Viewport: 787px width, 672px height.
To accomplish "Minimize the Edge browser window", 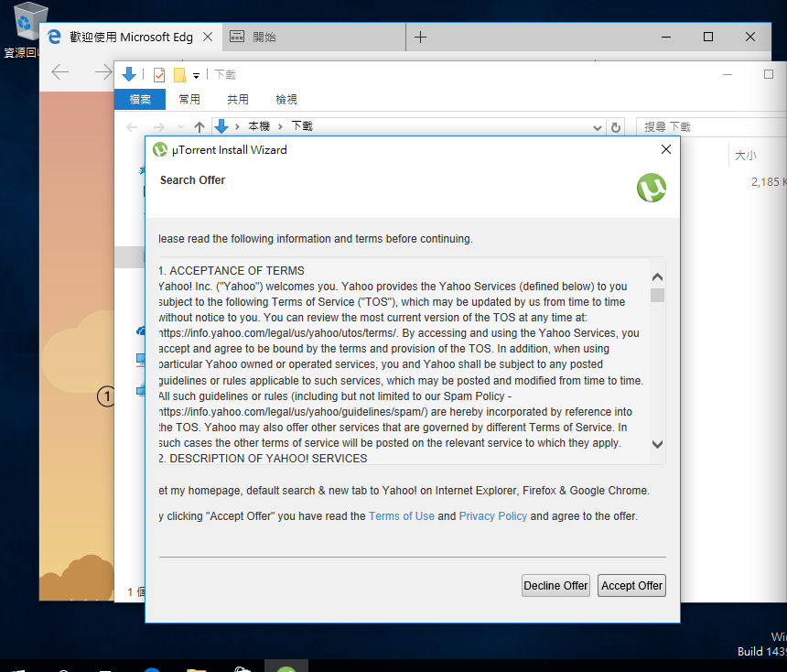I will 666,38.
